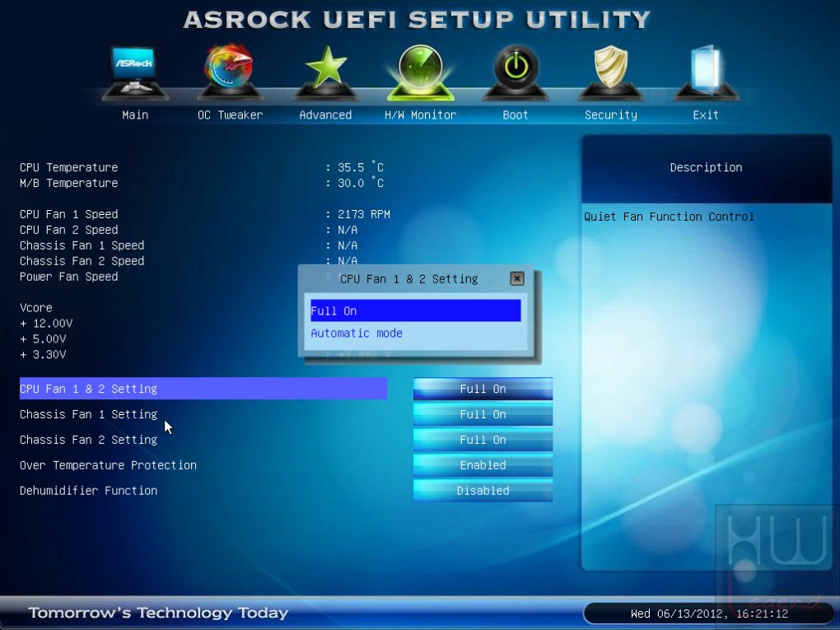The image size is (840, 630).
Task: Open the Advanced star icon
Action: [x=325, y=72]
